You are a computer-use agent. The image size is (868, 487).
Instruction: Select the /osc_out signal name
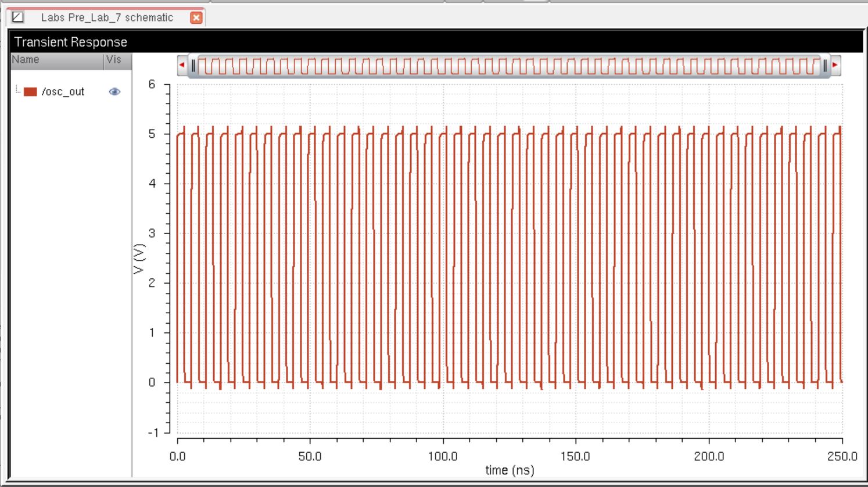point(63,92)
